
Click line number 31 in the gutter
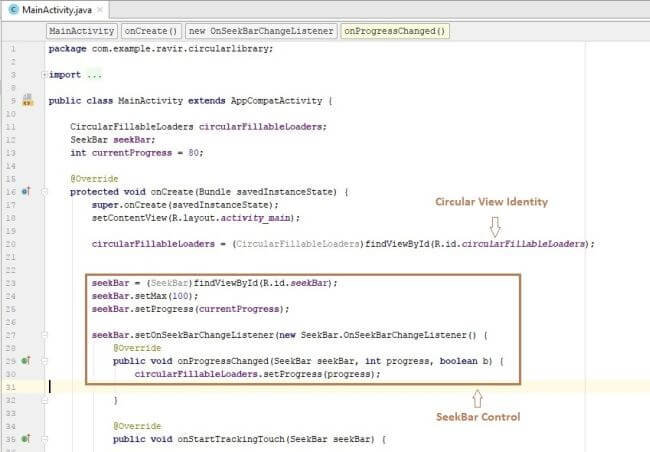click(x=10, y=387)
